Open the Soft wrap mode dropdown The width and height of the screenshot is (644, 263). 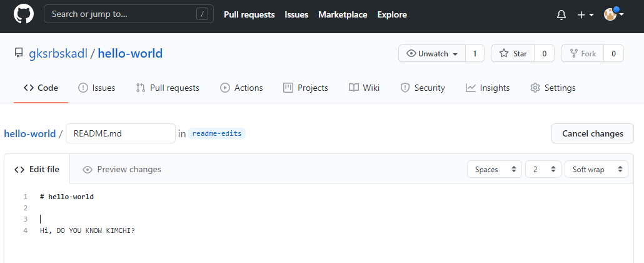coord(596,169)
